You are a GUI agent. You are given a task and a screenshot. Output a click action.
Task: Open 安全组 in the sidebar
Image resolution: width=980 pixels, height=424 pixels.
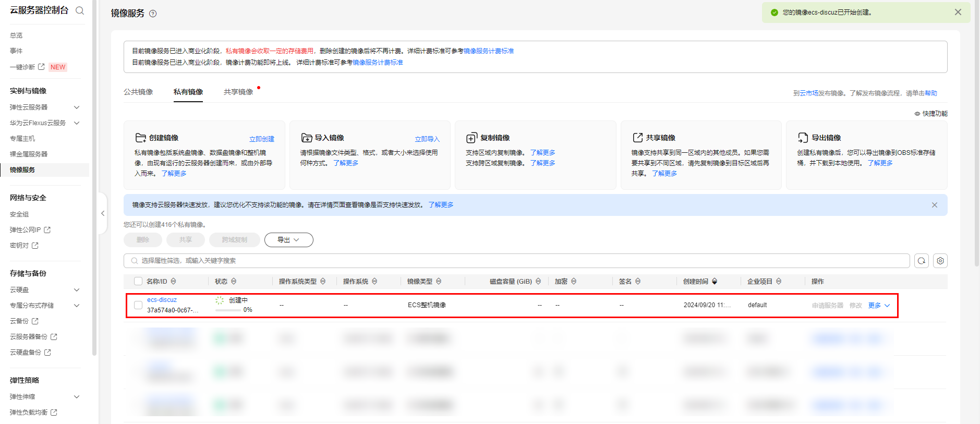click(19, 214)
